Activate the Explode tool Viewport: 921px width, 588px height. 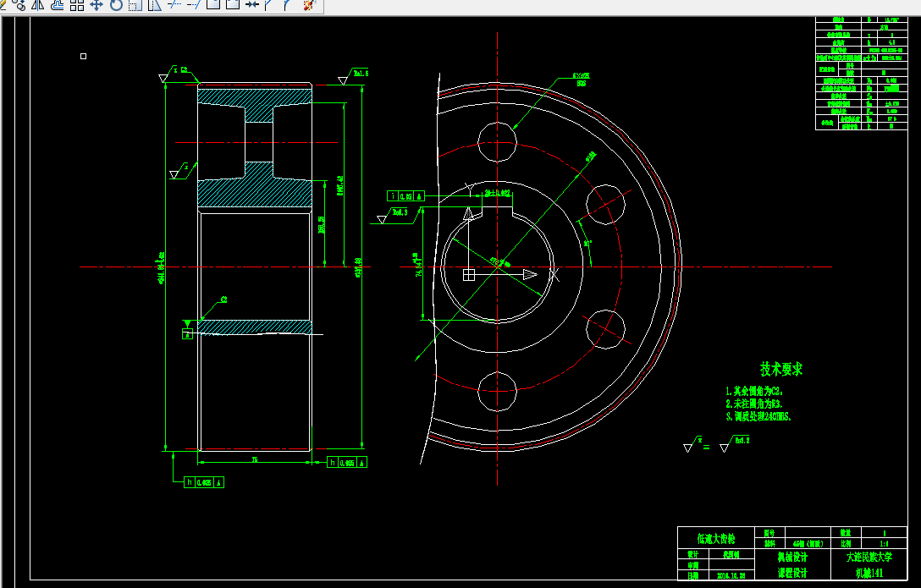pos(310,5)
